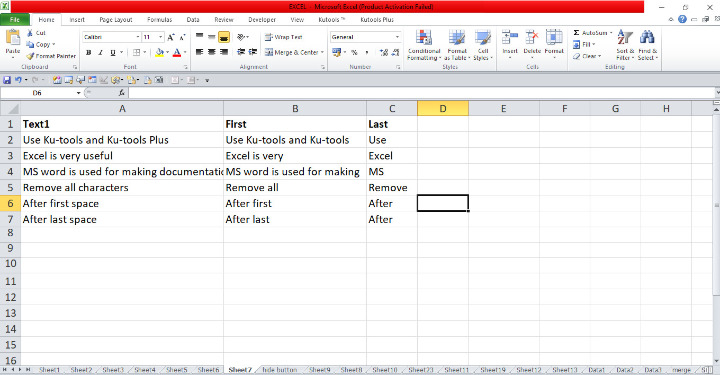Open the Clipboard pane launcher

(75, 67)
